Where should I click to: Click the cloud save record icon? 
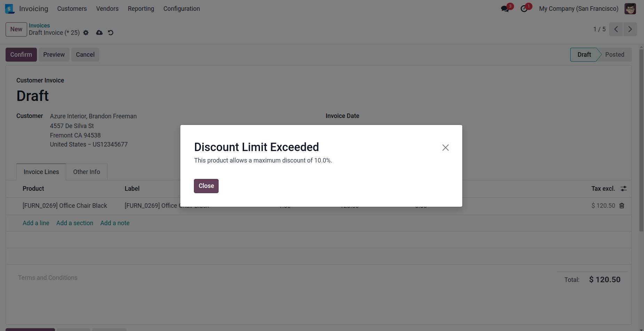pos(99,33)
